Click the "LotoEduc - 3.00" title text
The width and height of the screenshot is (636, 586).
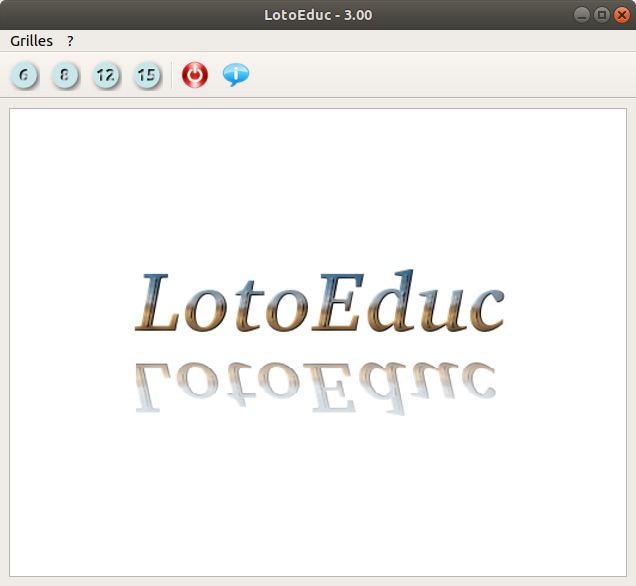click(x=318, y=15)
